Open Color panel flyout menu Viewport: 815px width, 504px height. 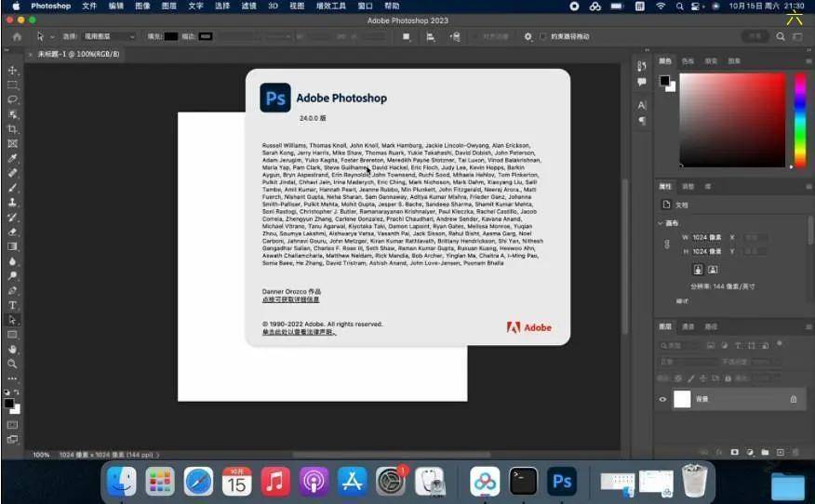(808, 61)
